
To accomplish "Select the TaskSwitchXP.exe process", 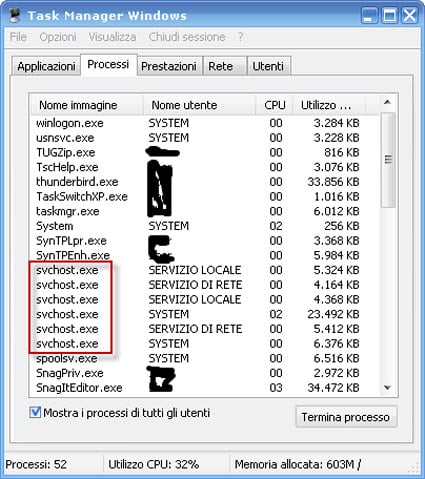I will click(x=204, y=196).
